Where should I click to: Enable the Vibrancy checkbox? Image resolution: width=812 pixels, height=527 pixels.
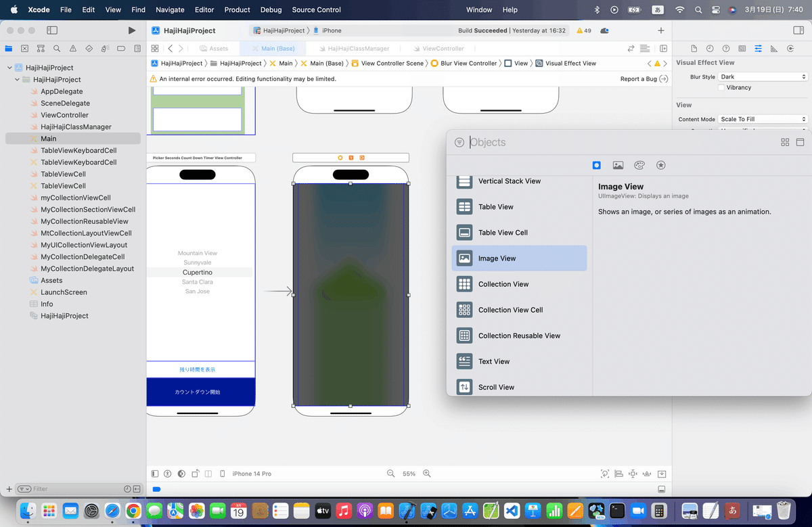coord(721,88)
